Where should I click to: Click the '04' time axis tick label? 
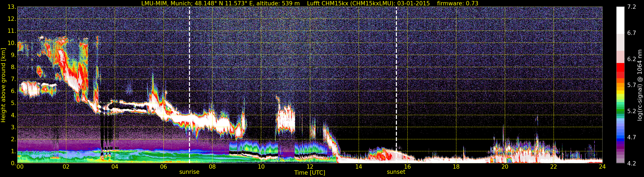115,167
